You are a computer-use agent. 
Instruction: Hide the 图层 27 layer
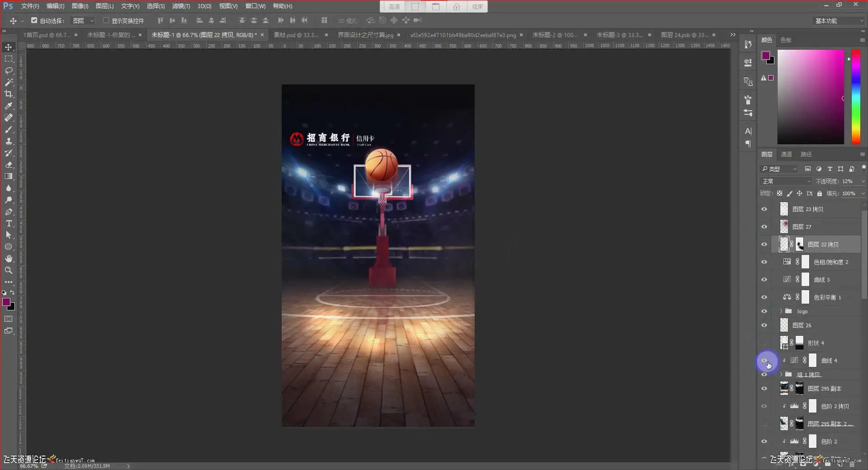point(764,227)
